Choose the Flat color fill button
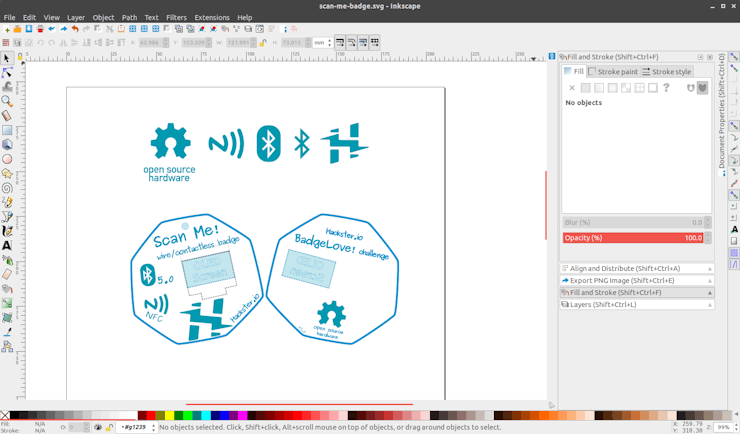The height and width of the screenshot is (434, 740). [x=586, y=88]
